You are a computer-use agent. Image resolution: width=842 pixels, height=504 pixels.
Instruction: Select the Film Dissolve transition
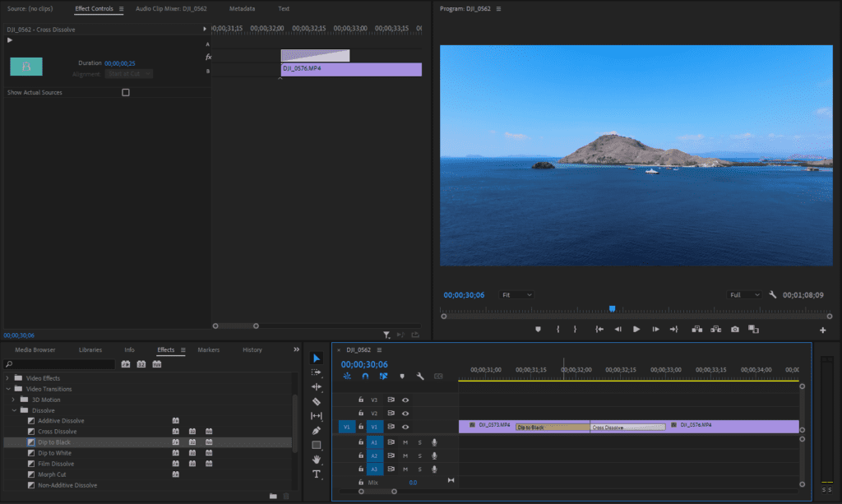point(55,464)
